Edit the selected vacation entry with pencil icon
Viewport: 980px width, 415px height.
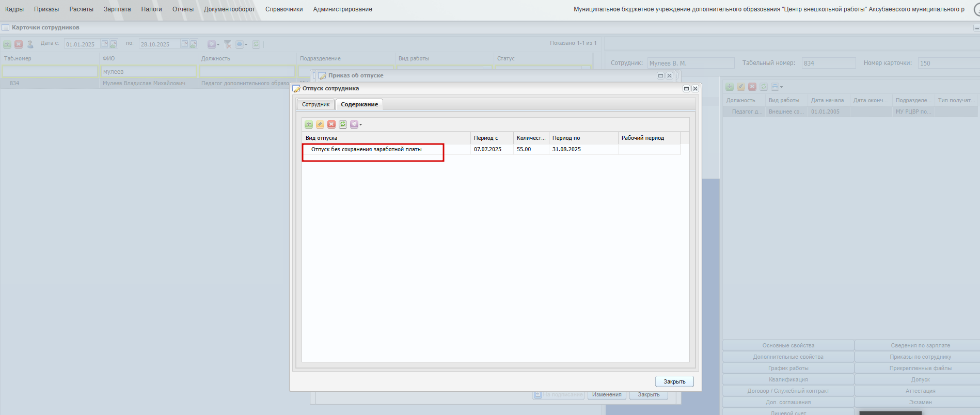click(x=320, y=124)
